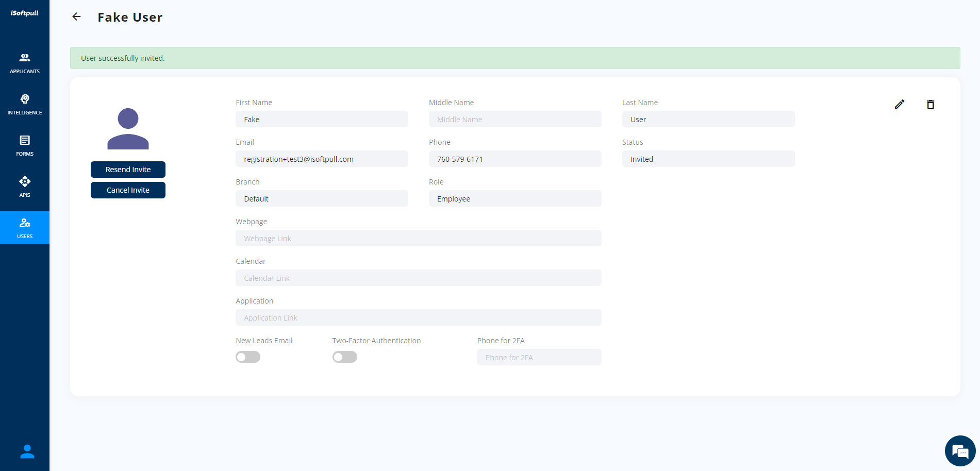This screenshot has width=980, height=471.
Task: Click the iSoftpull logo
Action: (25, 13)
